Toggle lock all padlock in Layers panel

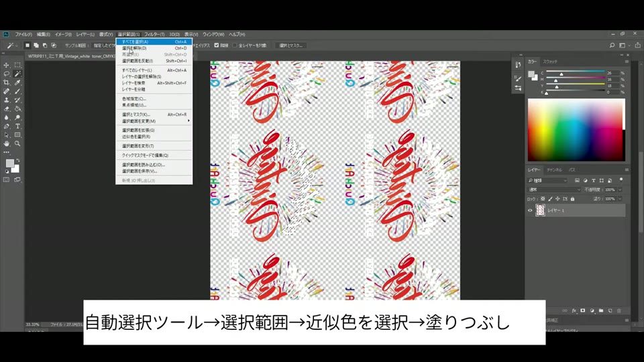(572, 198)
